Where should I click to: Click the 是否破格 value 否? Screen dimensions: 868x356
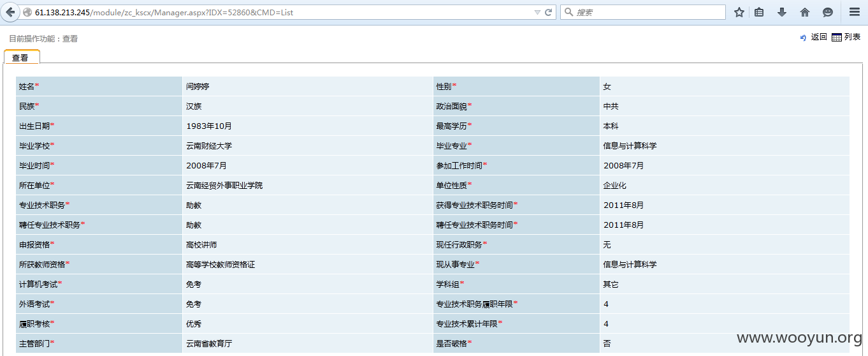(607, 343)
